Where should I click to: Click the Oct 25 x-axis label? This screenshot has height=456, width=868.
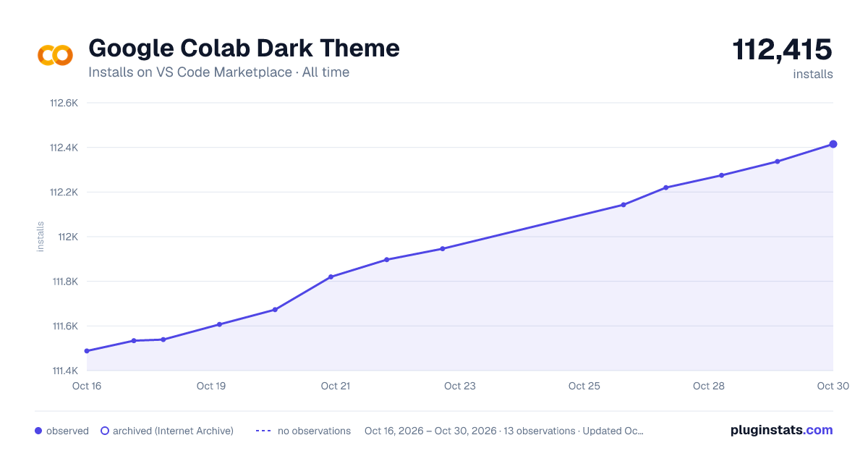[584, 386]
